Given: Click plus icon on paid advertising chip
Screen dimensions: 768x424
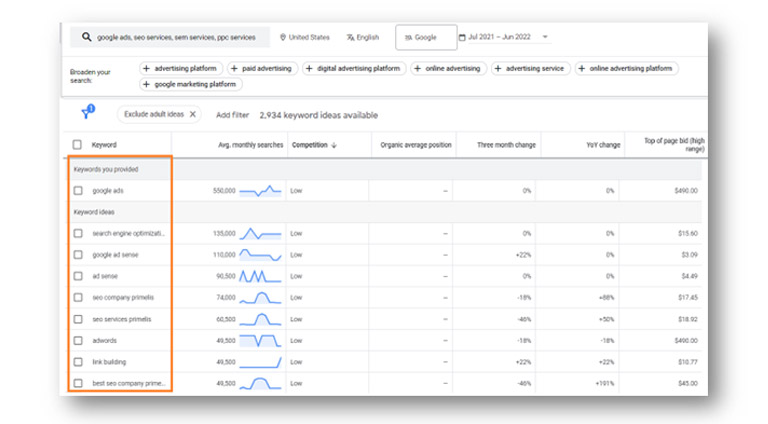Looking at the screenshot, I should [x=234, y=69].
